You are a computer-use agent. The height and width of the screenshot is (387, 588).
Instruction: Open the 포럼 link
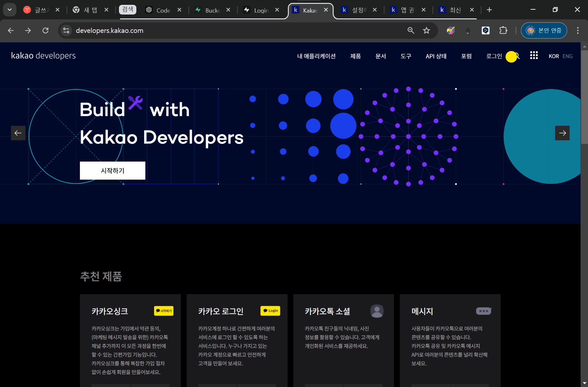point(466,56)
